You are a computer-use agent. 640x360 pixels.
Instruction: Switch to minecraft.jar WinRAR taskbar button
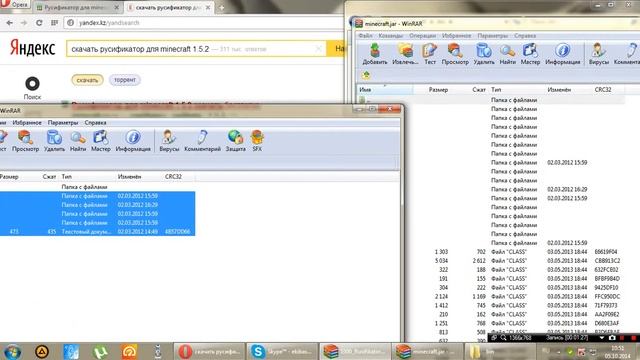coord(427,351)
